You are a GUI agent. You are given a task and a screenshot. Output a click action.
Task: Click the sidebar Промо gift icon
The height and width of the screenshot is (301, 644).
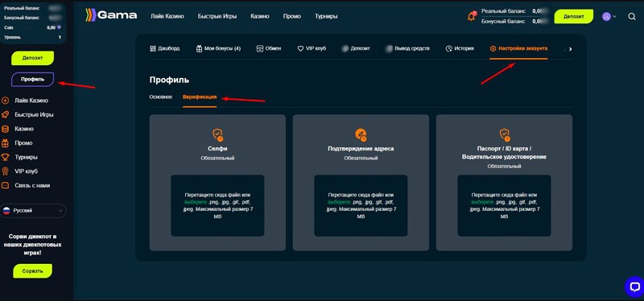(6, 143)
